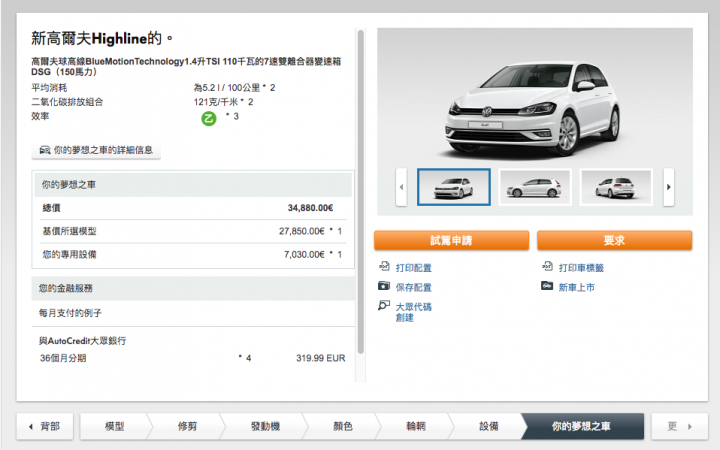
Task: Open the 打印車標籤 link
Action: tap(581, 268)
